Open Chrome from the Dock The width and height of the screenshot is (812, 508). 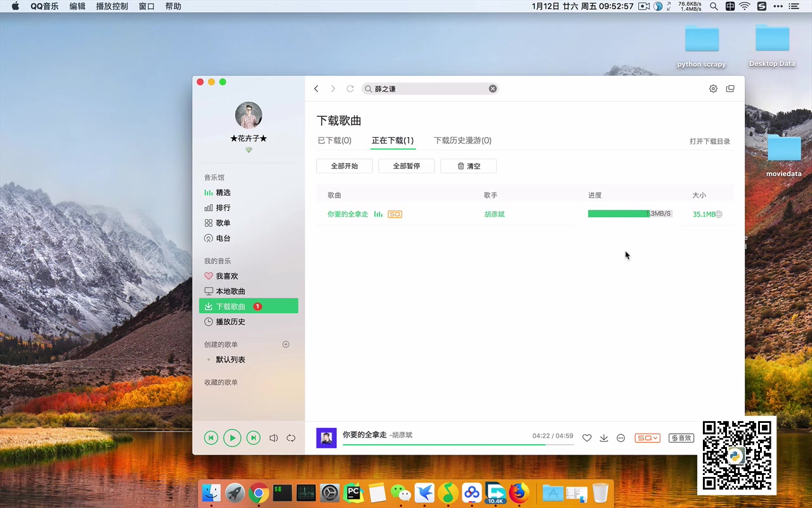(x=258, y=493)
